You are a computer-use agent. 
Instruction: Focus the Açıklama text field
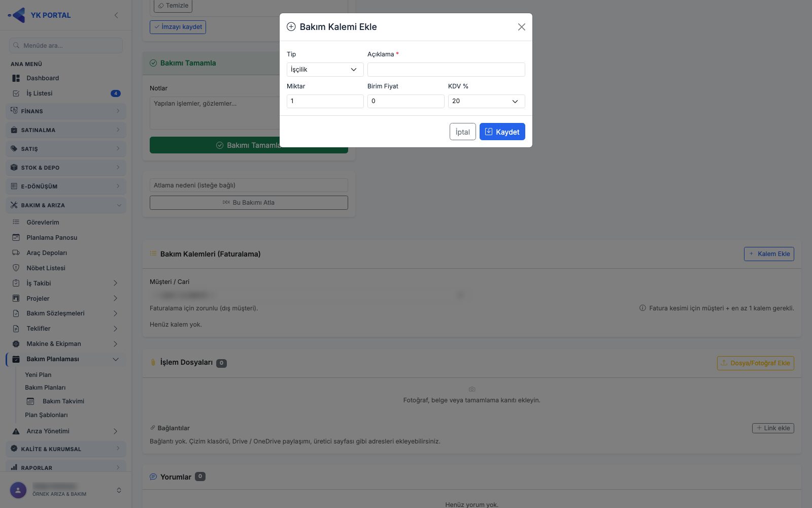[x=446, y=70]
